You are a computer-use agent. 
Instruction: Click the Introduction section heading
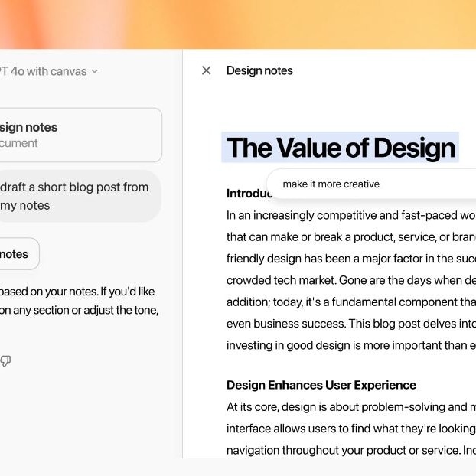click(249, 194)
